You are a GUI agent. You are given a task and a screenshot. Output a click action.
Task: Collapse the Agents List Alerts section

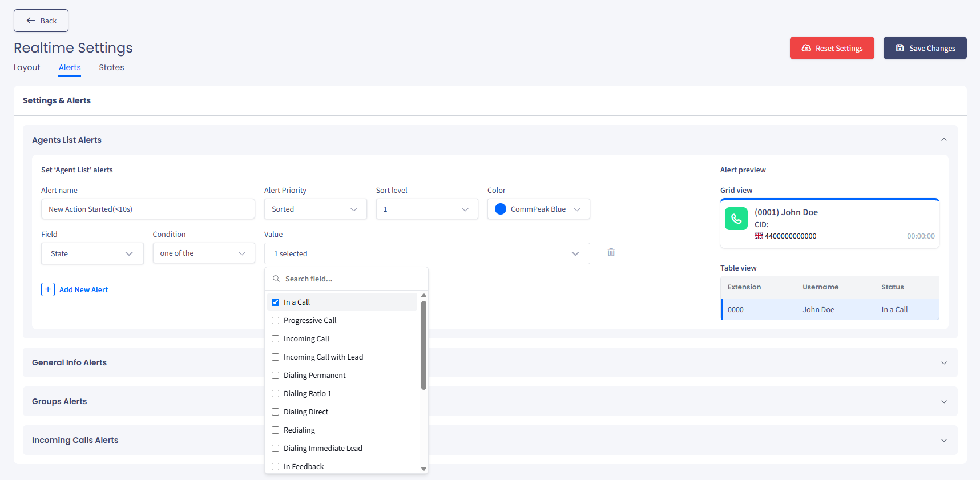point(944,140)
